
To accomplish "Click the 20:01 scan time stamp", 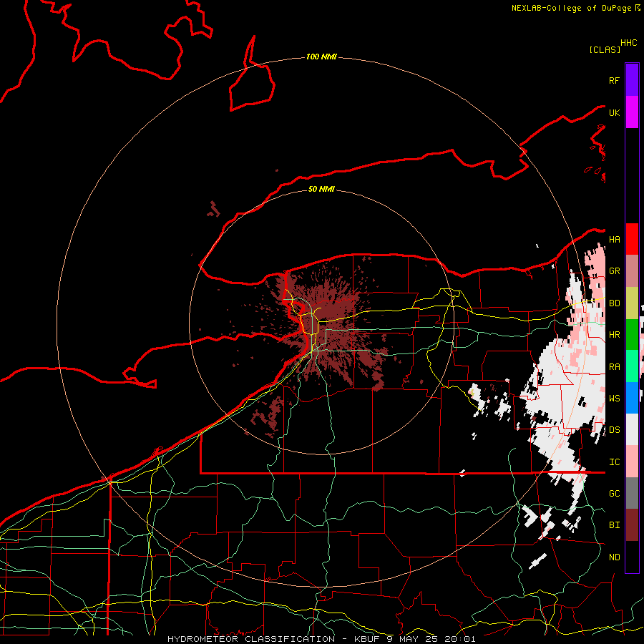I will 459,639.
